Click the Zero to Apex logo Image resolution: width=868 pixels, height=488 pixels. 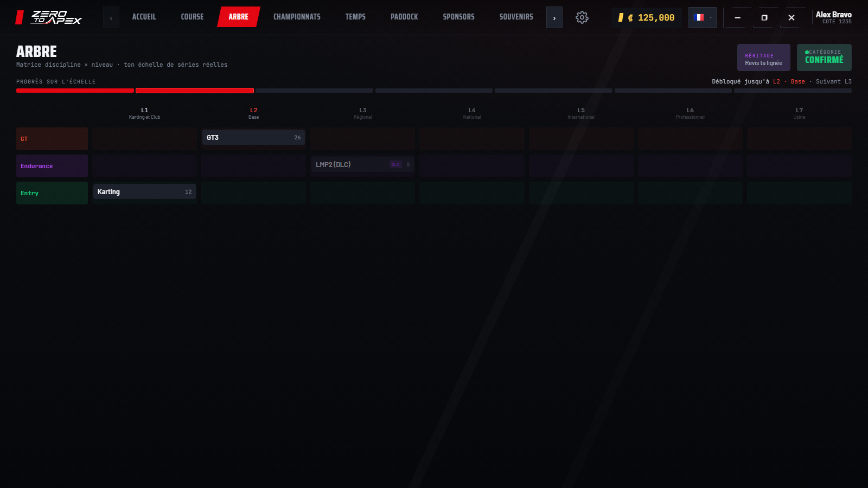click(x=49, y=17)
